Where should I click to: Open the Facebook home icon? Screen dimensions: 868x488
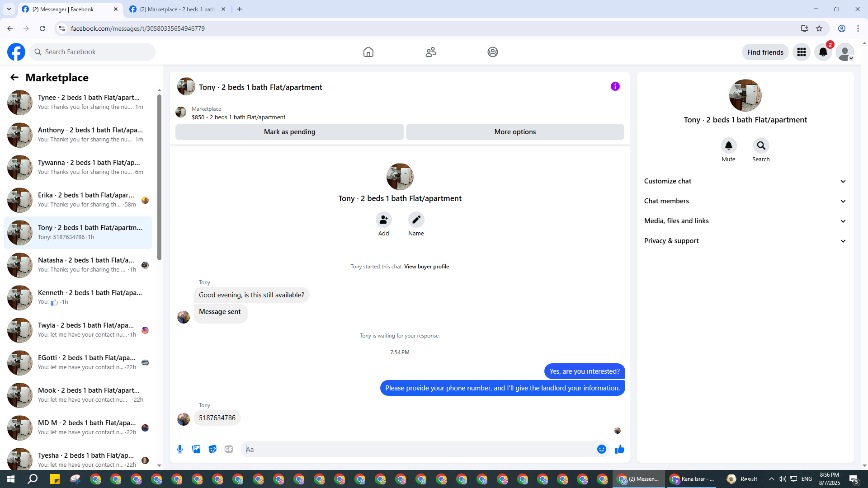(368, 52)
